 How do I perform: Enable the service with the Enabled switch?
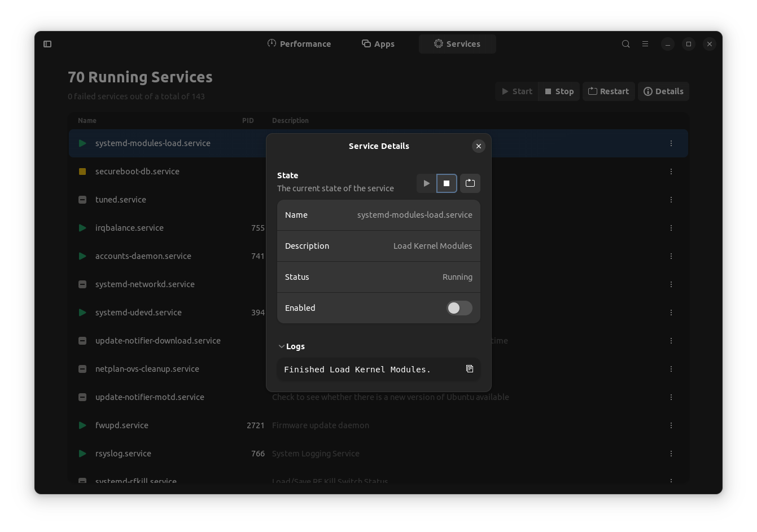(x=459, y=308)
